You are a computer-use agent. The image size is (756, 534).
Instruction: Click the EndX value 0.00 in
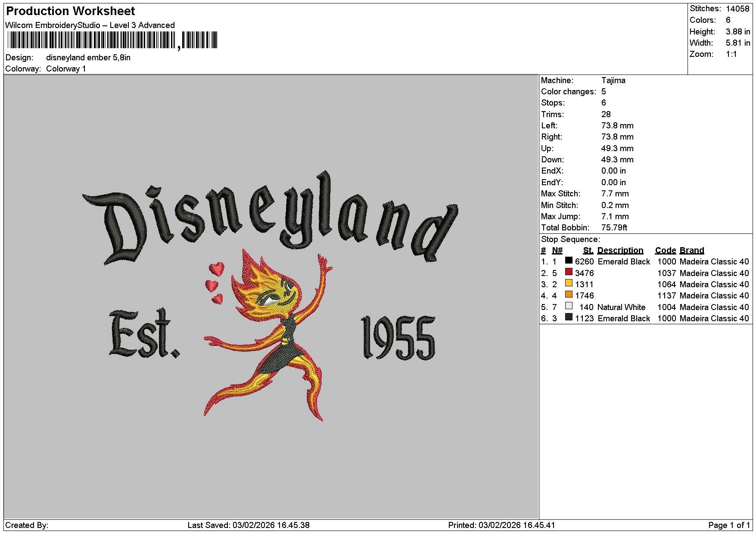[x=613, y=171]
